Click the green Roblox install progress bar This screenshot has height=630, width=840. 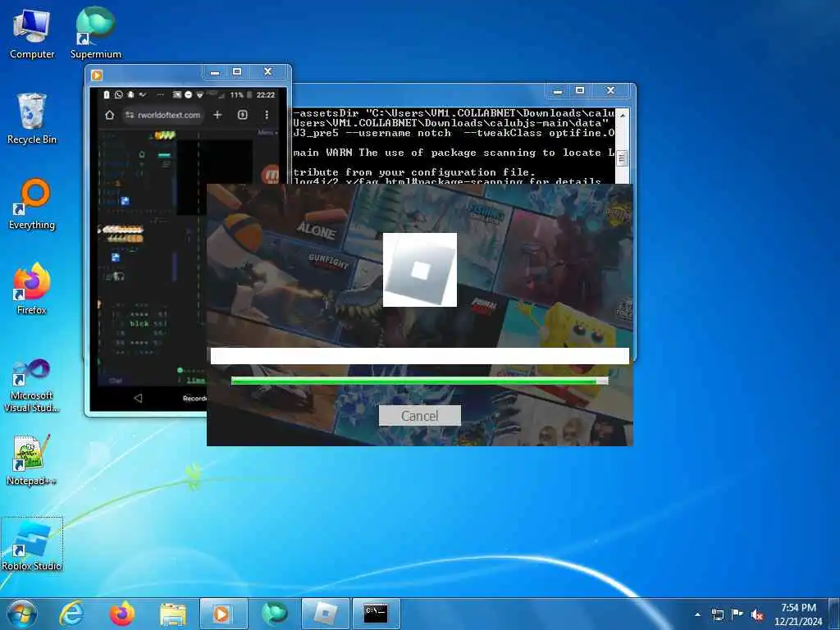419,381
